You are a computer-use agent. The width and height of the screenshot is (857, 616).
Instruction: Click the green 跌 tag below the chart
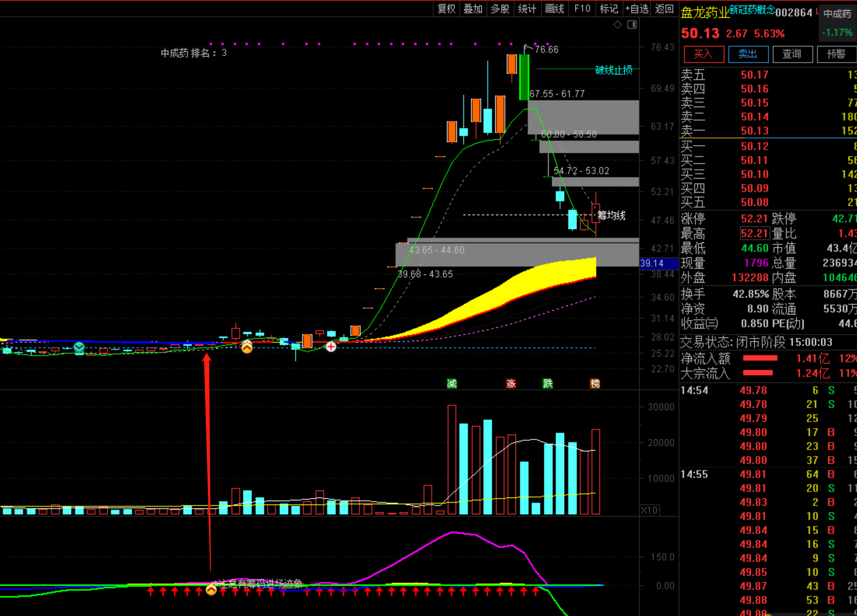[548, 383]
